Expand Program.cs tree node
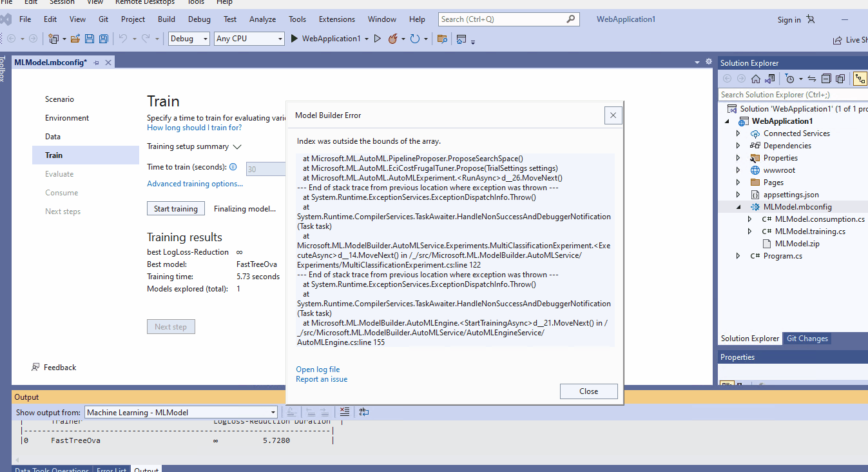 tap(738, 256)
